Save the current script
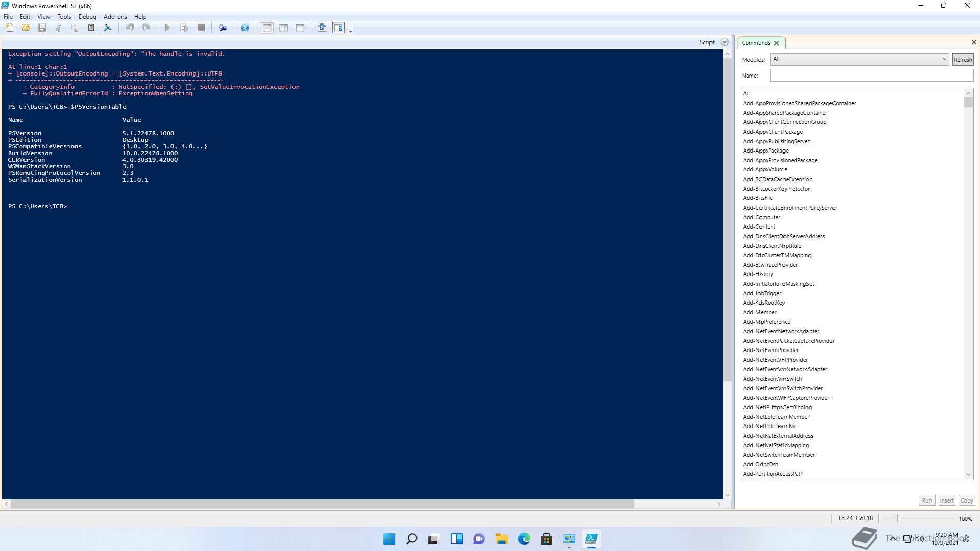The image size is (980, 551). pos(42,28)
